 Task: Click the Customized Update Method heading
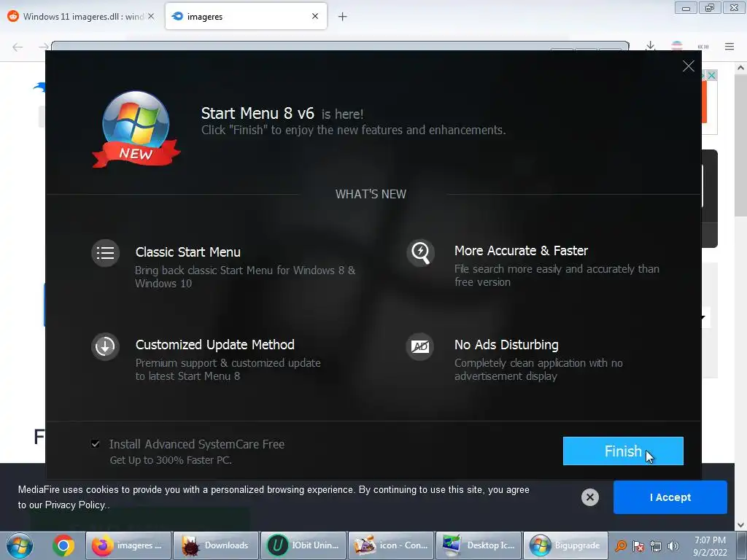215,345
